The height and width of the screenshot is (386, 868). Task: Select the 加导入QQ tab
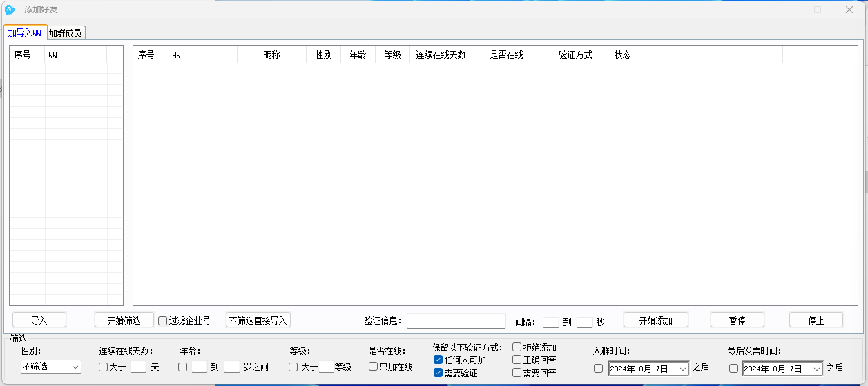[x=25, y=32]
